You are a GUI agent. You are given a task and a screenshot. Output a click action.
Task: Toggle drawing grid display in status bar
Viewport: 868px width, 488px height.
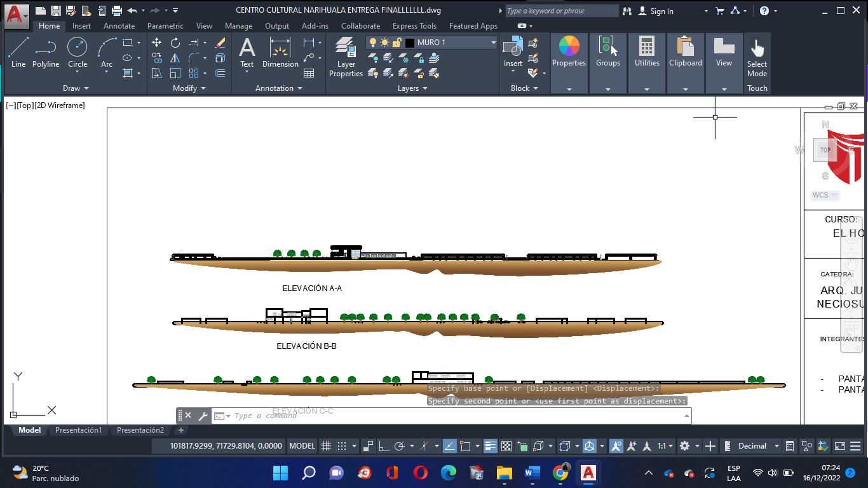(326, 446)
